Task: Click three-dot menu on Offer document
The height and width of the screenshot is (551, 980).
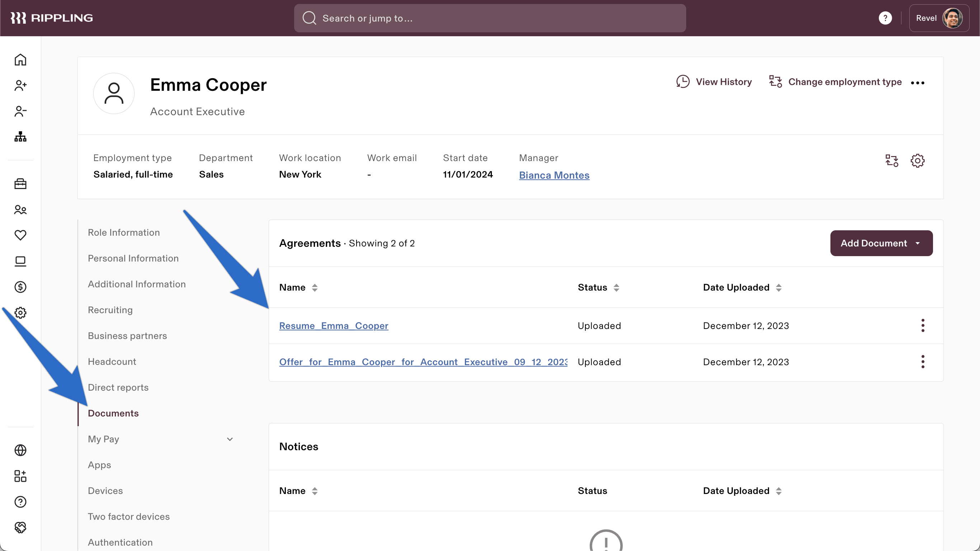Action: coord(923,362)
